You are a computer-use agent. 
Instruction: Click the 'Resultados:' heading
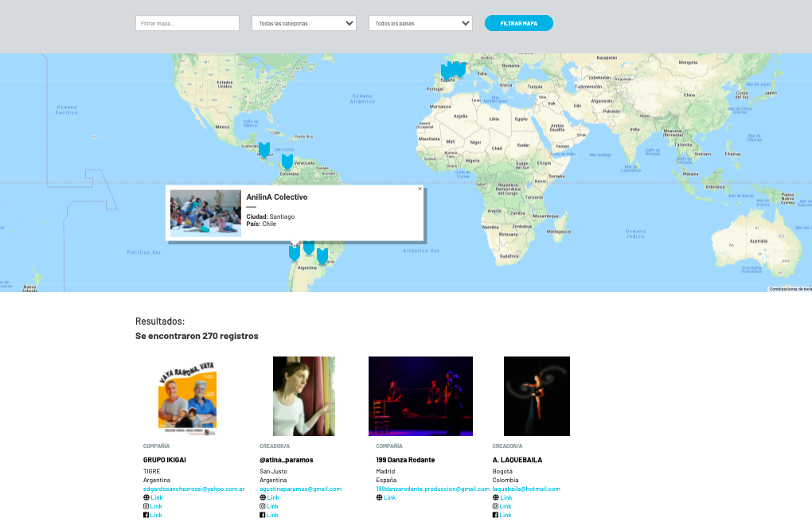click(160, 321)
